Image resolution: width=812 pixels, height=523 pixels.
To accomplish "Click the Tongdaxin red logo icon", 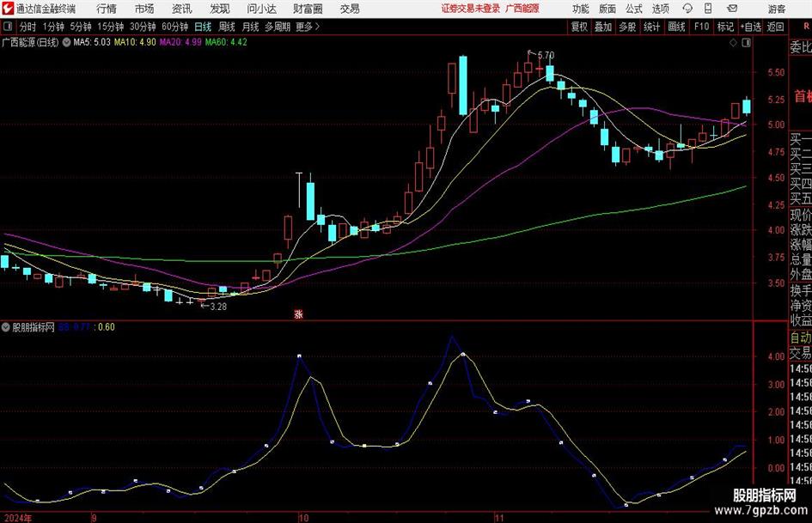I will pos(7,9).
